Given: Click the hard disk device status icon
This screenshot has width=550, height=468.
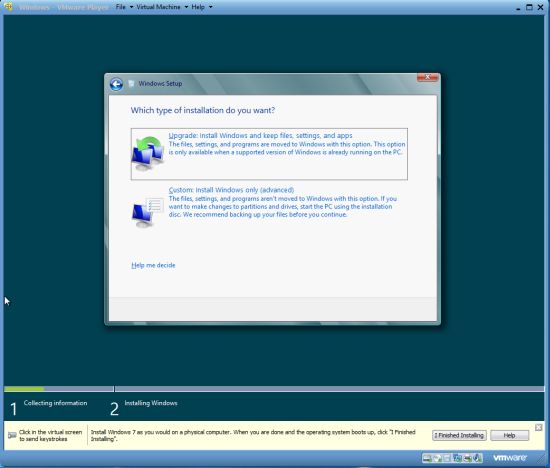Looking at the screenshot, I should click(427, 458).
